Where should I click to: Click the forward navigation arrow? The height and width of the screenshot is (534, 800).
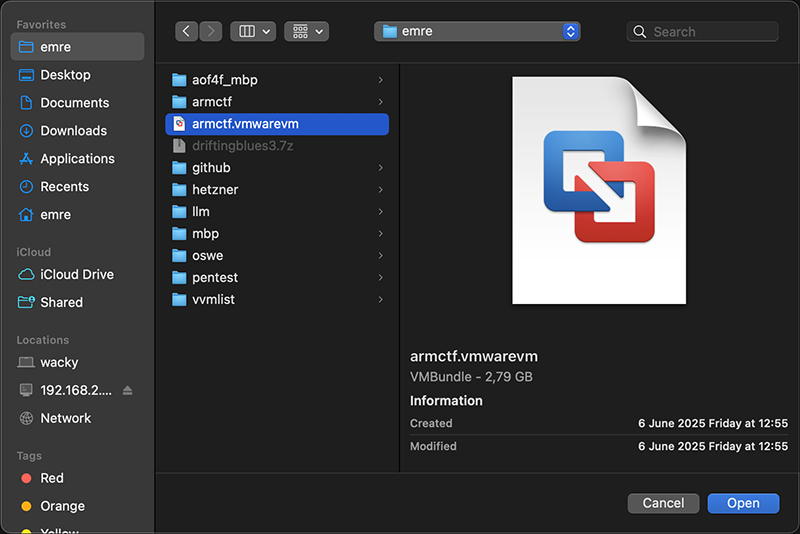pyautogui.click(x=210, y=32)
